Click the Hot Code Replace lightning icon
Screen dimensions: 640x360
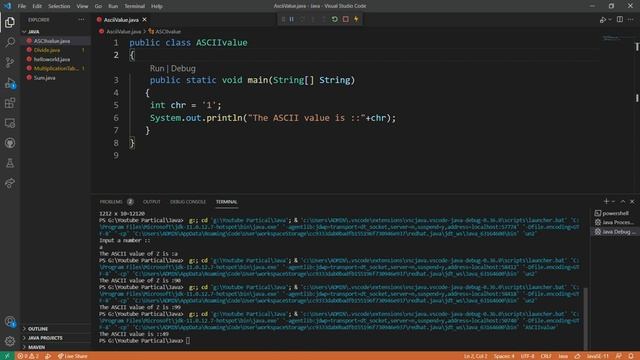(356, 19)
